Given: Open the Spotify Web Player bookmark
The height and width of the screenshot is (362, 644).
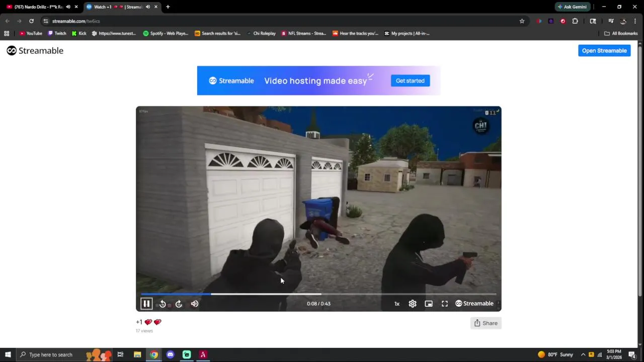Looking at the screenshot, I should [x=166, y=33].
